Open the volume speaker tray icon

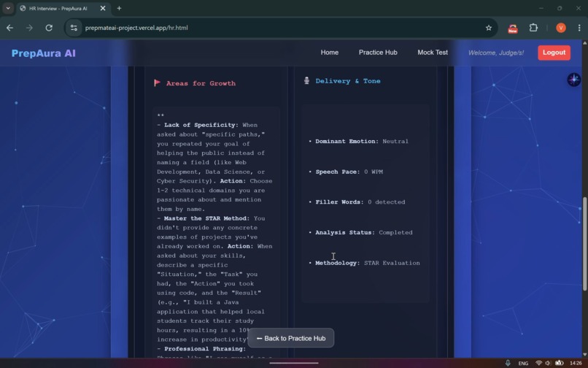(x=549, y=363)
